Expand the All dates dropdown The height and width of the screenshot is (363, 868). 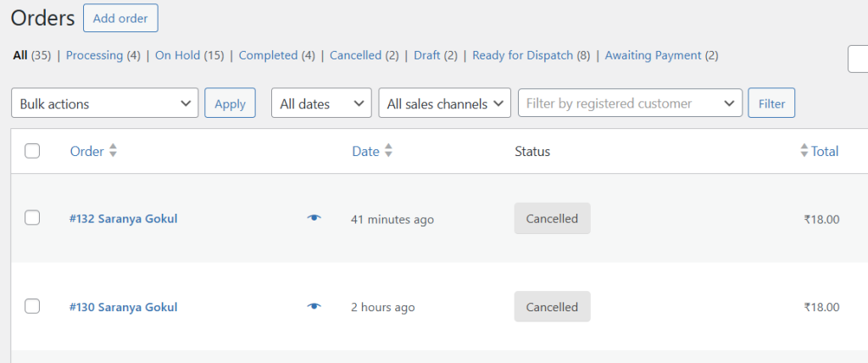click(x=321, y=103)
